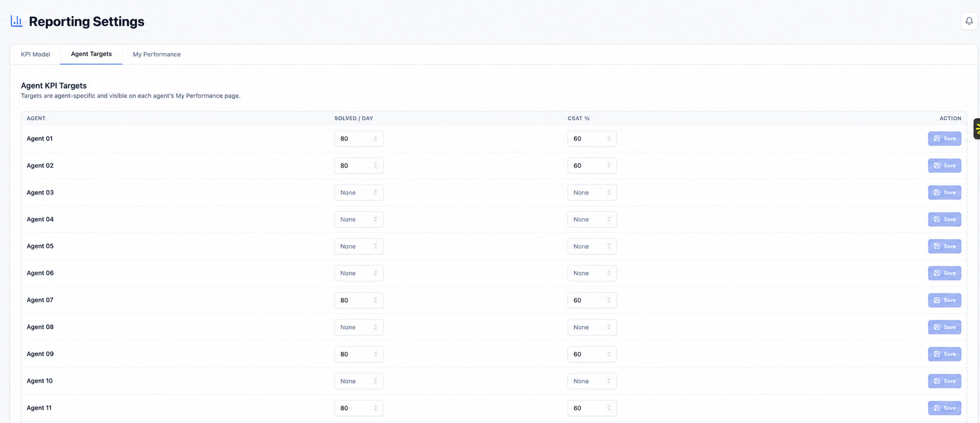Save targets for Agent 03

(x=944, y=193)
